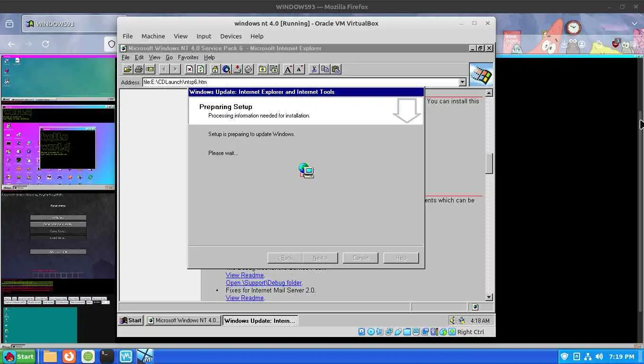Viewport: 644px width, 364px height.
Task: Click the Refresh icon in IE toolbar
Action: tap(201, 69)
